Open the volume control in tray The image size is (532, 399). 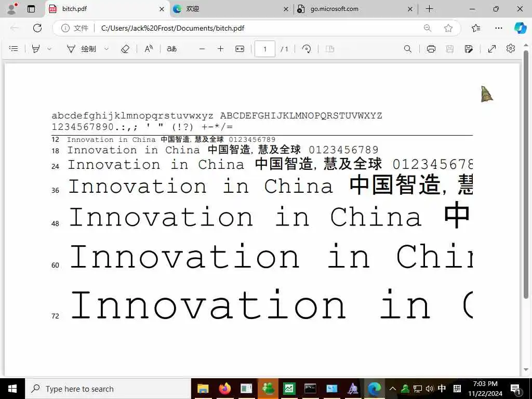[x=430, y=389]
